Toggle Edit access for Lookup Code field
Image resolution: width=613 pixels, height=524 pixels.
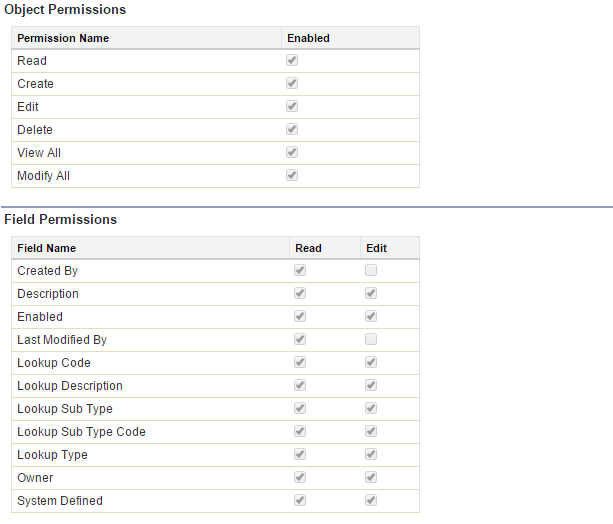371,362
